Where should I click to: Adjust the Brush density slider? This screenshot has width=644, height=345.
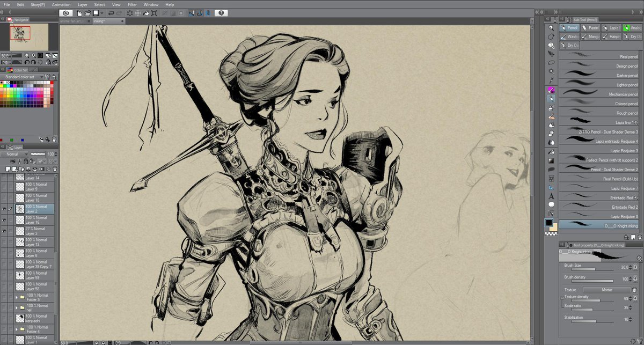tap(589, 280)
